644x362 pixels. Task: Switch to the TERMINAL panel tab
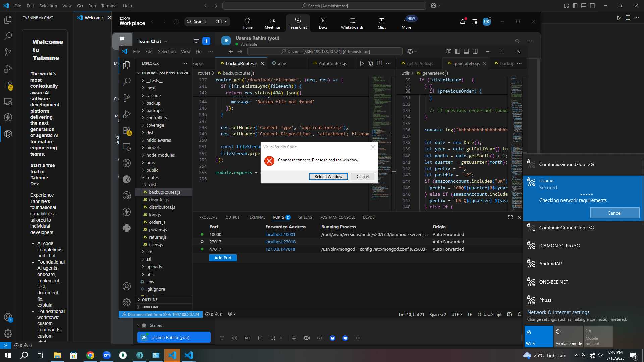(x=256, y=217)
